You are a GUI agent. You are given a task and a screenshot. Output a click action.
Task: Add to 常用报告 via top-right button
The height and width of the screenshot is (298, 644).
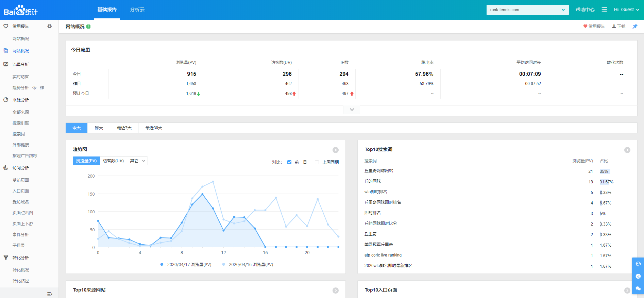[x=594, y=26]
